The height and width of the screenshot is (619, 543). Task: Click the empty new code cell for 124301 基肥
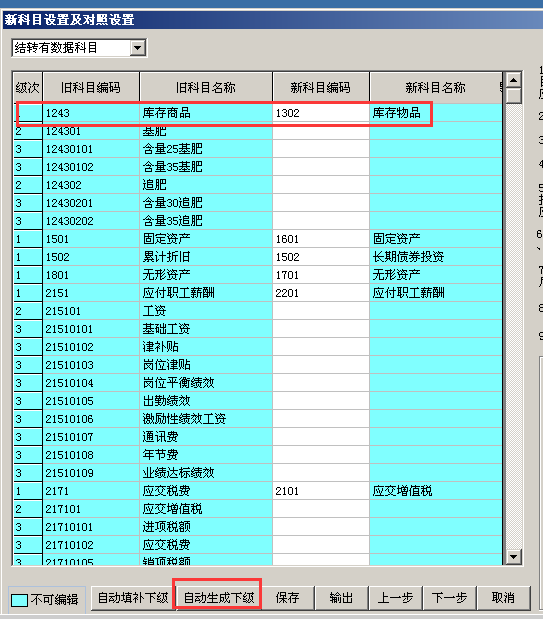[321, 131]
